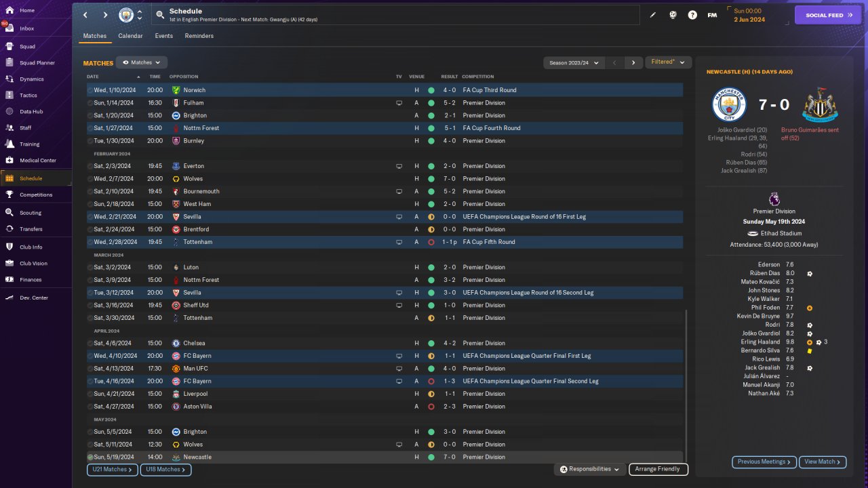
Task: Click the Arrange Friendly button
Action: (658, 469)
